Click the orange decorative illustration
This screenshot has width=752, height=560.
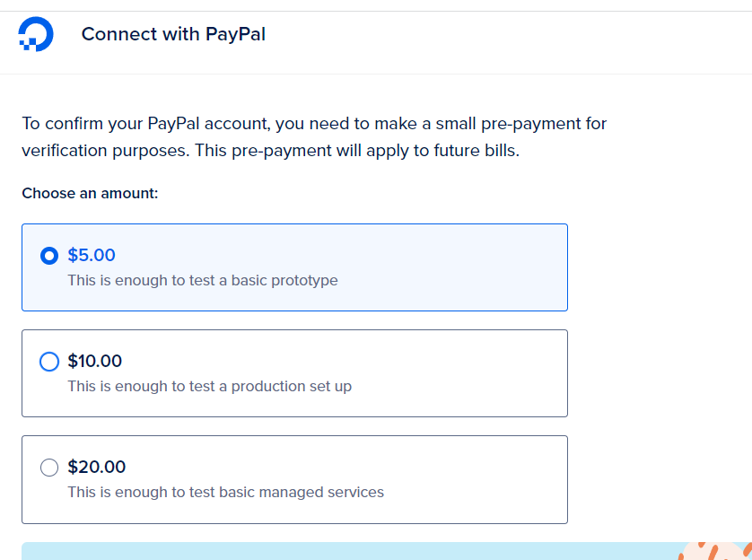coord(713,551)
